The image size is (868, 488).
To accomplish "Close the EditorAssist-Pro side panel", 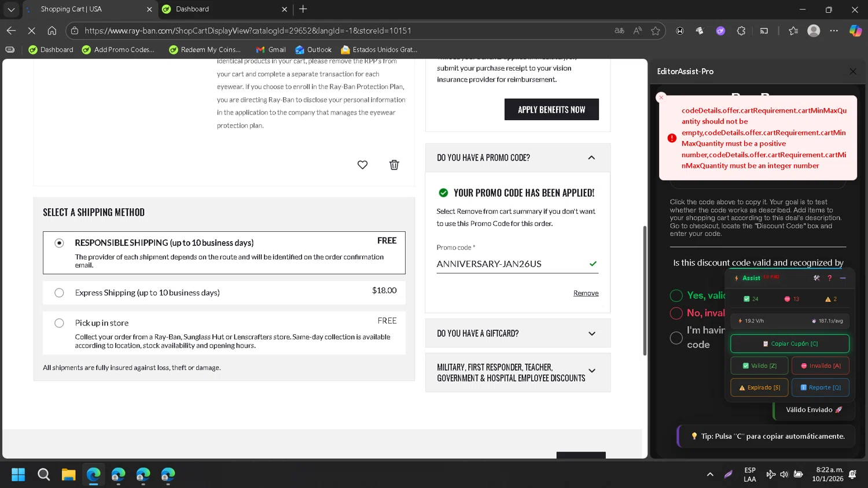I will [x=853, y=71].
